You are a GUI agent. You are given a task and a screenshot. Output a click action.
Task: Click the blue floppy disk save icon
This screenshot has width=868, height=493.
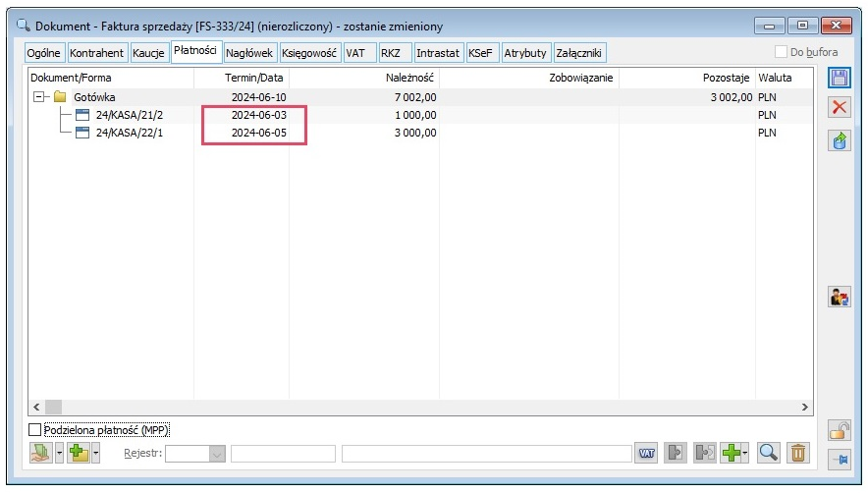840,79
